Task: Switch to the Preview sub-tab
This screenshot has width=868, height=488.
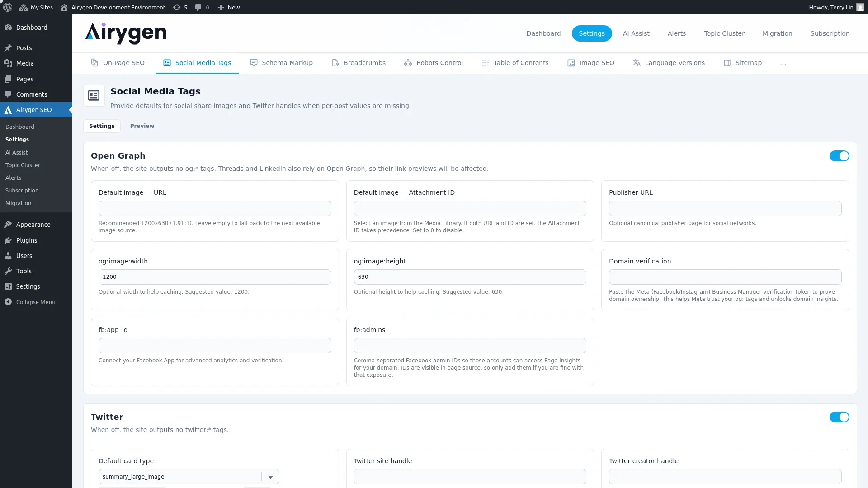Action: [x=142, y=126]
